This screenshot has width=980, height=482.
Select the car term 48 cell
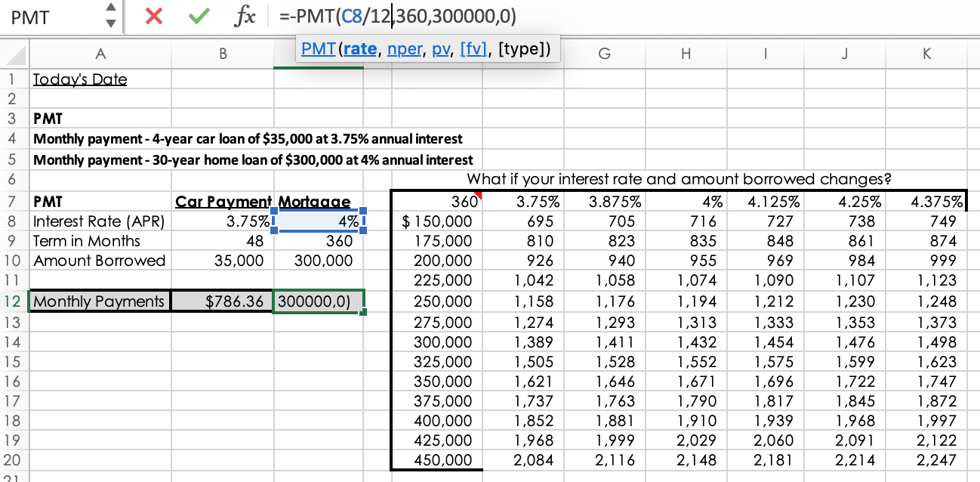[222, 241]
